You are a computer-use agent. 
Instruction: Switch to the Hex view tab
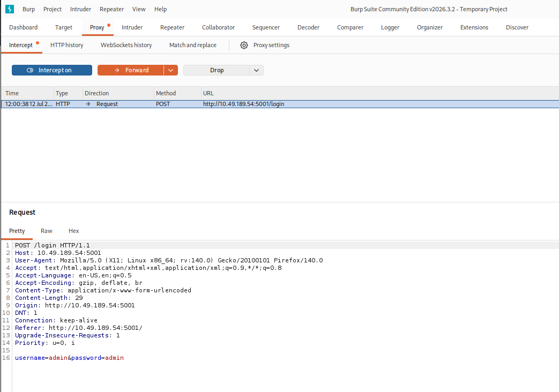(x=74, y=231)
